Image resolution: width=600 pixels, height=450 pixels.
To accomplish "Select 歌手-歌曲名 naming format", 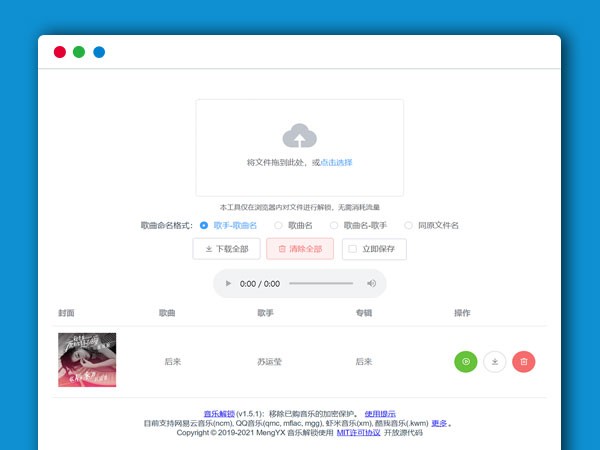I will [x=205, y=225].
